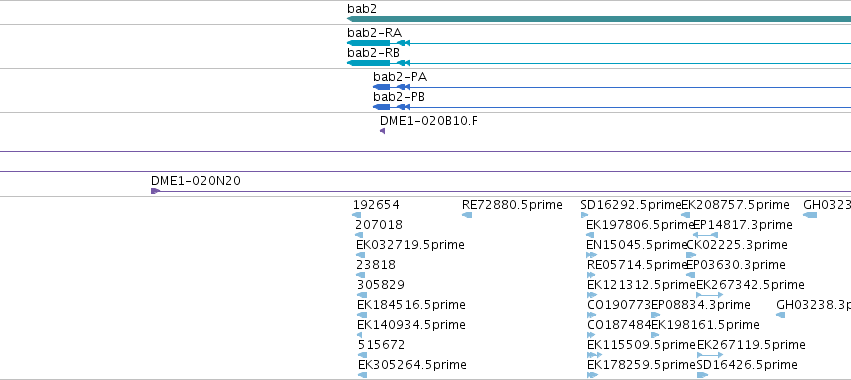The height and width of the screenshot is (380, 851).
Task: Click the EK032719.5prime EST label
Action: click(x=410, y=245)
